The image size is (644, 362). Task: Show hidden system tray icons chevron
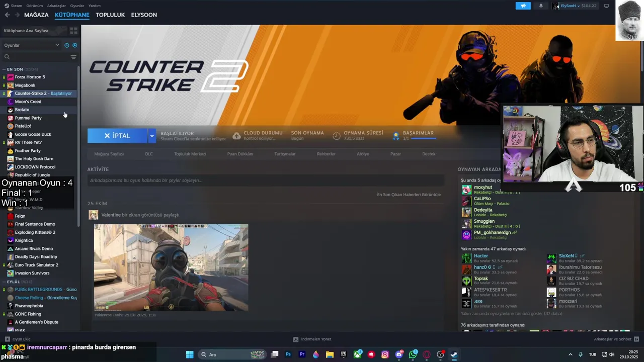click(570, 354)
